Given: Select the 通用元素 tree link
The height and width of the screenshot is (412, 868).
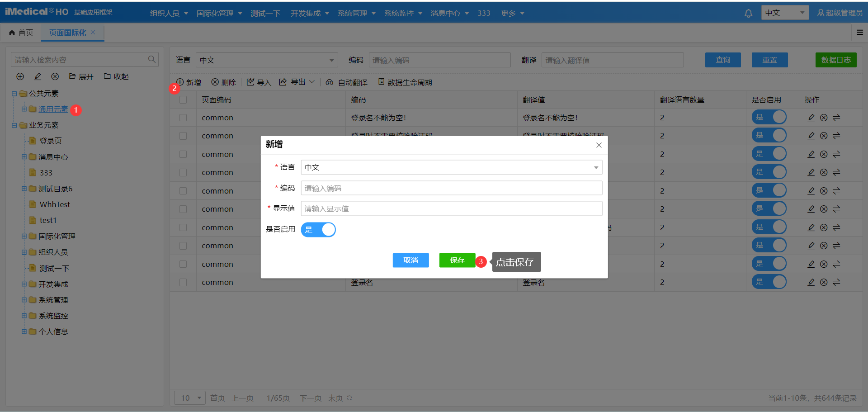Looking at the screenshot, I should [x=53, y=109].
